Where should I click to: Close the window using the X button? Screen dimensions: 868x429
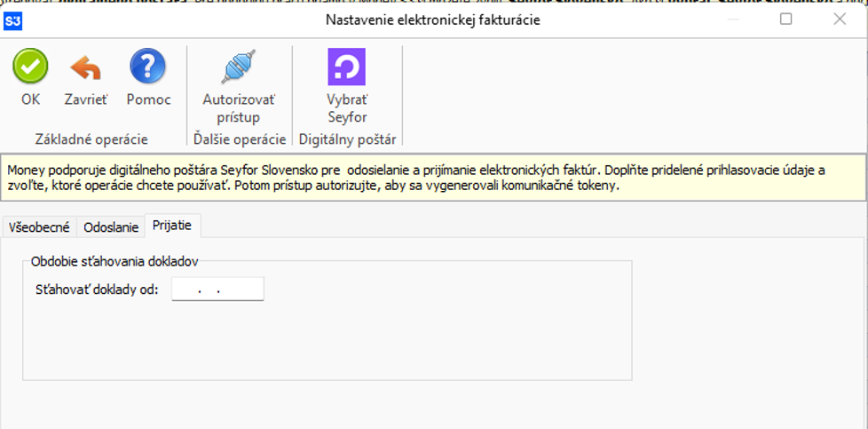840,20
